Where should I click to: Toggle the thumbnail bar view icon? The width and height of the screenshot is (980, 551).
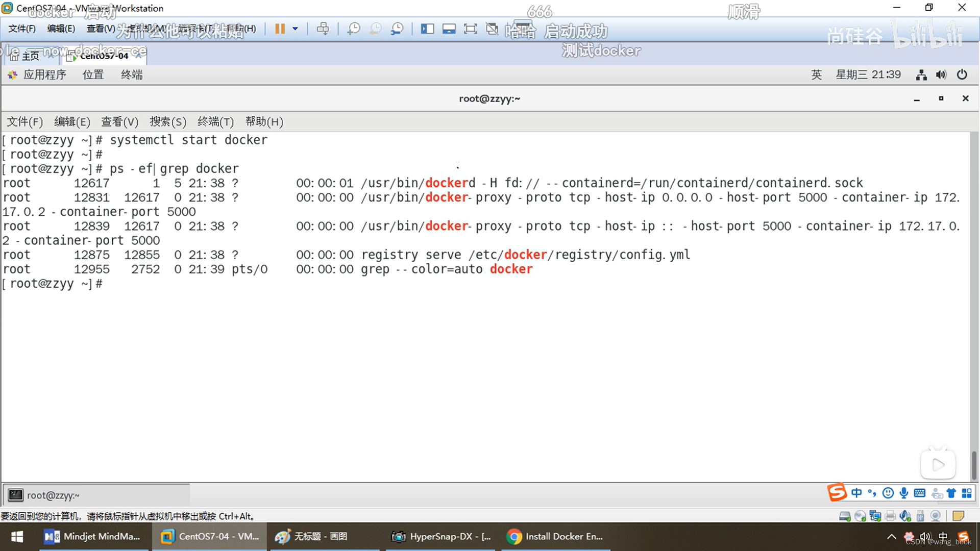[449, 29]
